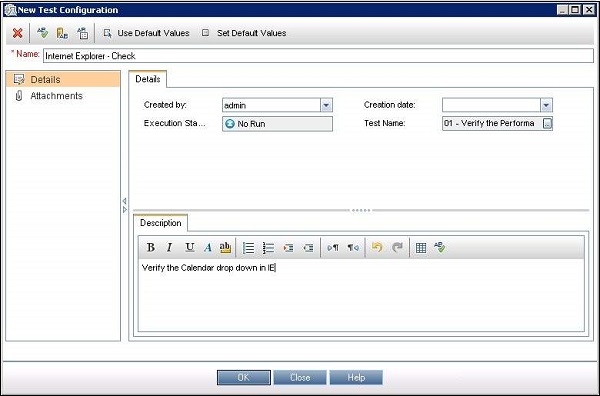
Task: Click Set Default Values
Action: tap(244, 33)
